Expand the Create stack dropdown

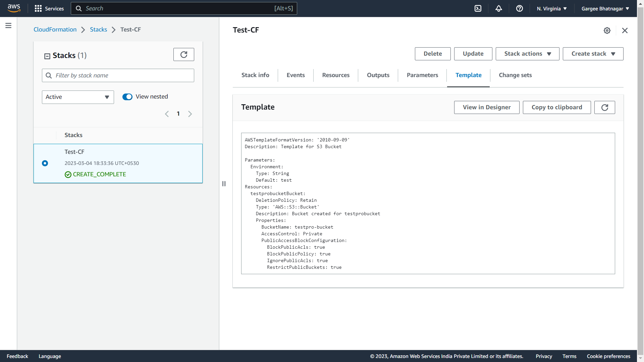[x=593, y=54]
